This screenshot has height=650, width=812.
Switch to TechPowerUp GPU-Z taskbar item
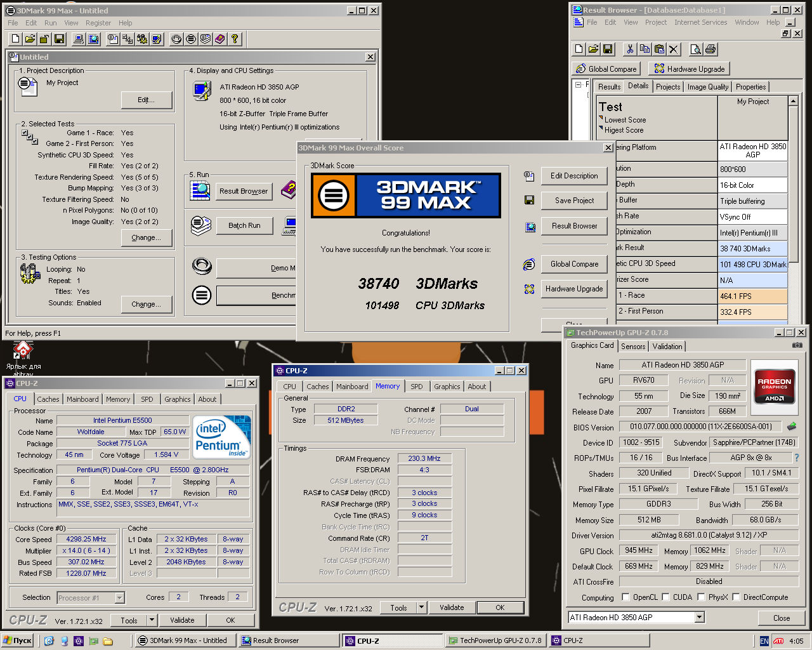point(495,640)
